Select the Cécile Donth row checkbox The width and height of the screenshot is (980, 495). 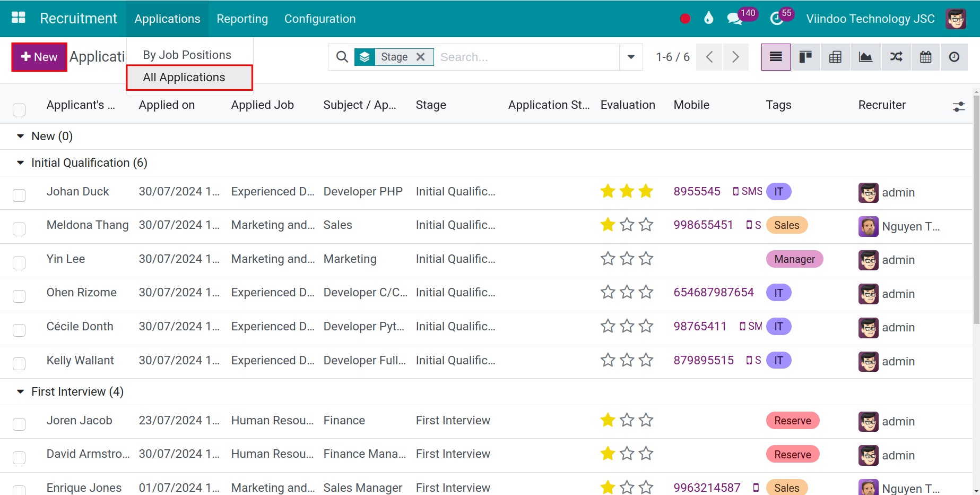coord(19,330)
